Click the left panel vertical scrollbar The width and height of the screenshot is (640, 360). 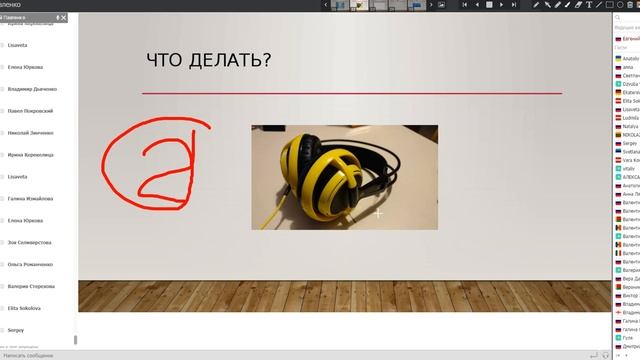[x=75, y=340]
